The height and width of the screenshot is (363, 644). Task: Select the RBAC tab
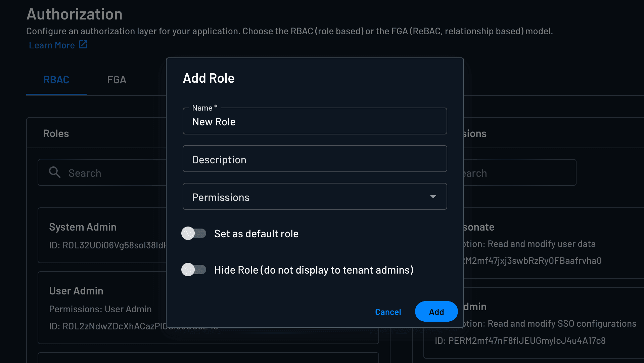pos(56,80)
